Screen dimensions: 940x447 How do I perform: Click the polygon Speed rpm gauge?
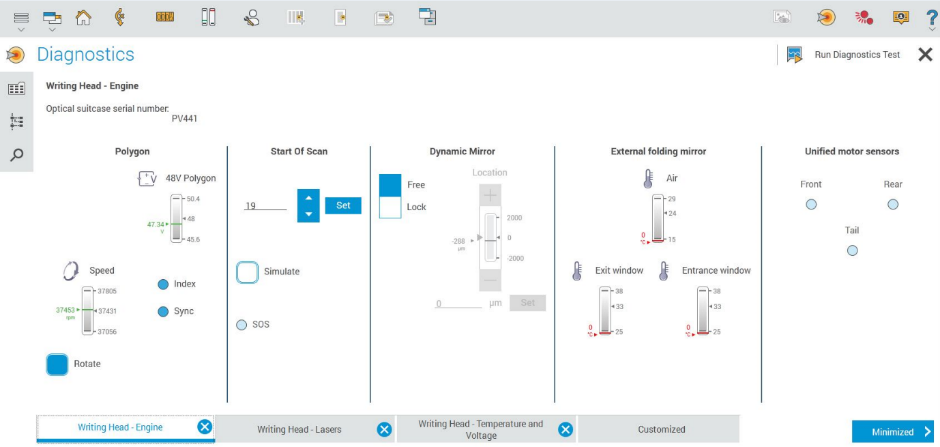(x=88, y=311)
